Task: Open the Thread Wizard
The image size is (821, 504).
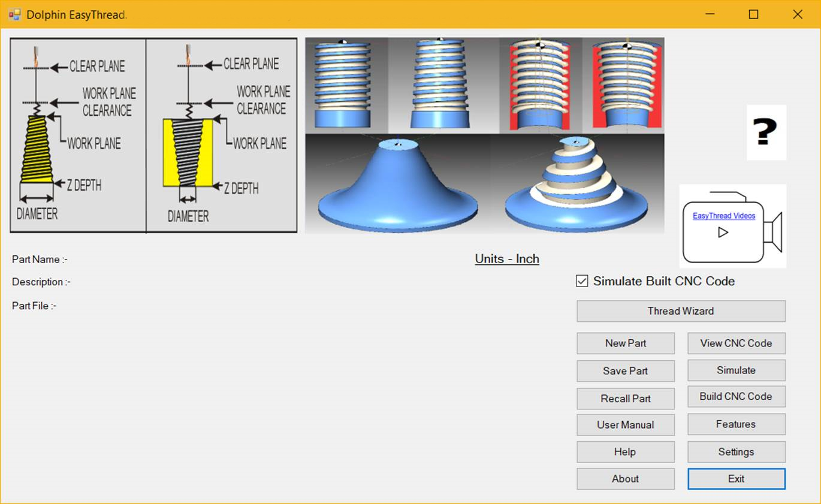Action: pos(681,311)
